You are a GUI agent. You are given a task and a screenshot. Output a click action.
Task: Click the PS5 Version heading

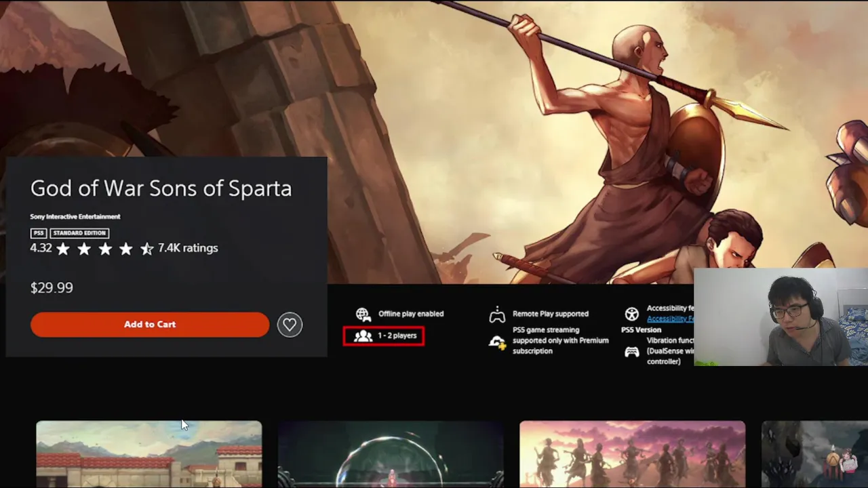[641, 330]
